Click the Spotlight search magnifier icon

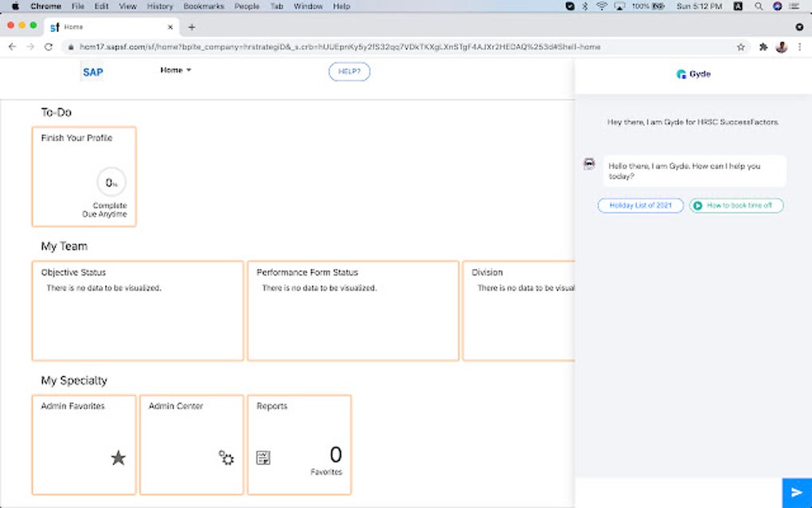click(x=759, y=6)
